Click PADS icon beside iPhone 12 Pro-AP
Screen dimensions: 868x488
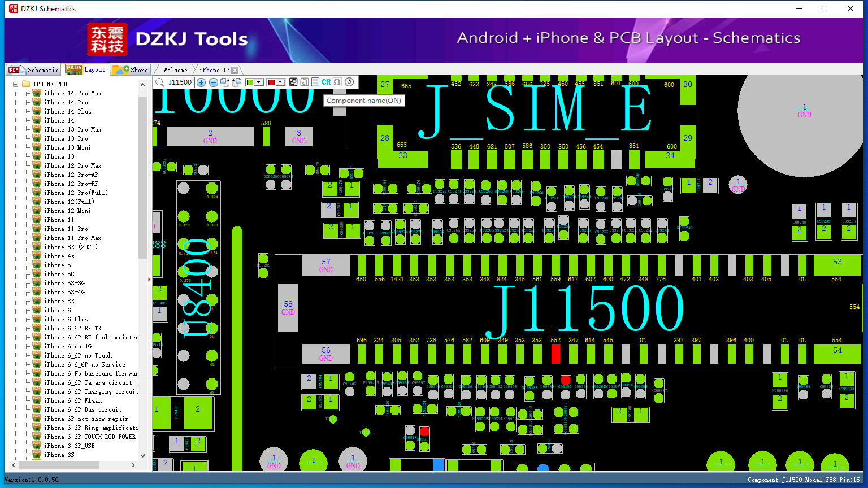[x=37, y=175]
